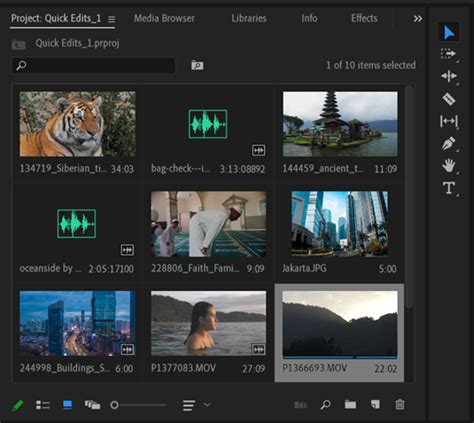Select the Hand tool

tap(449, 165)
